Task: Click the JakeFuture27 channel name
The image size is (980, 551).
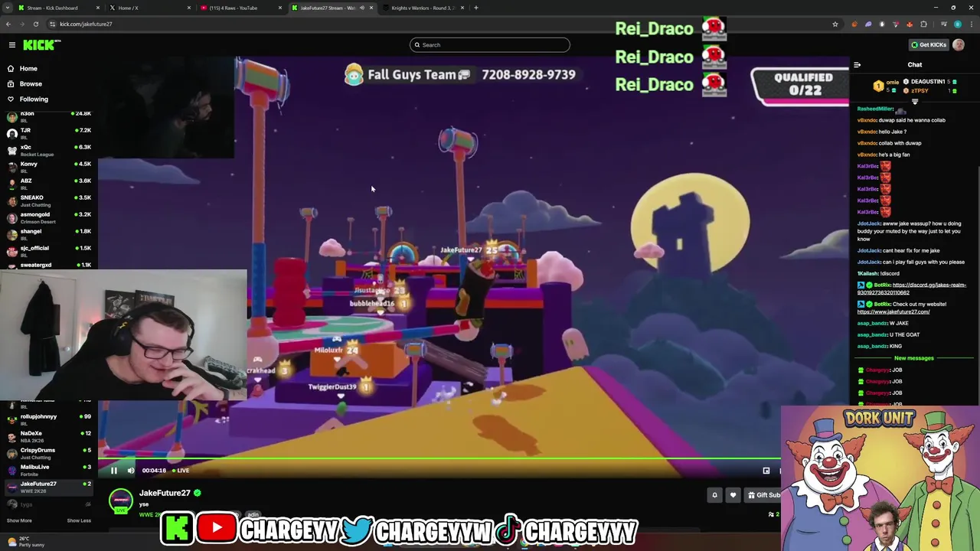Action: (x=165, y=493)
